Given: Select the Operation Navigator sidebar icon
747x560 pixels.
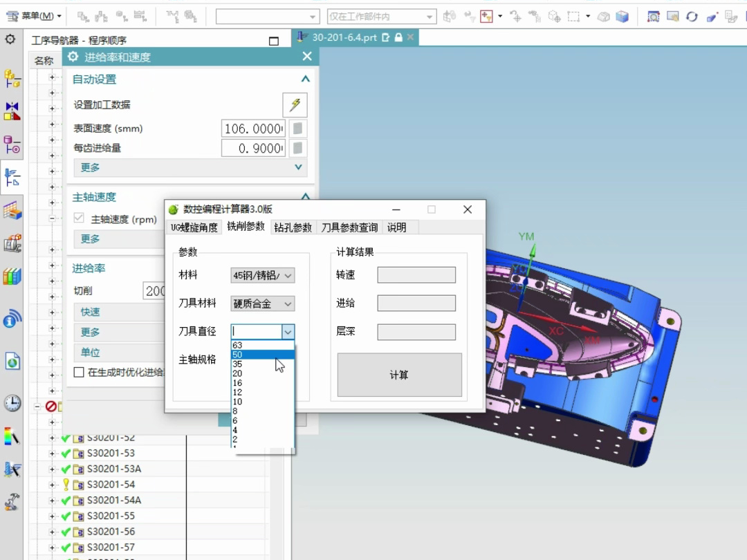Looking at the screenshot, I should [12, 178].
